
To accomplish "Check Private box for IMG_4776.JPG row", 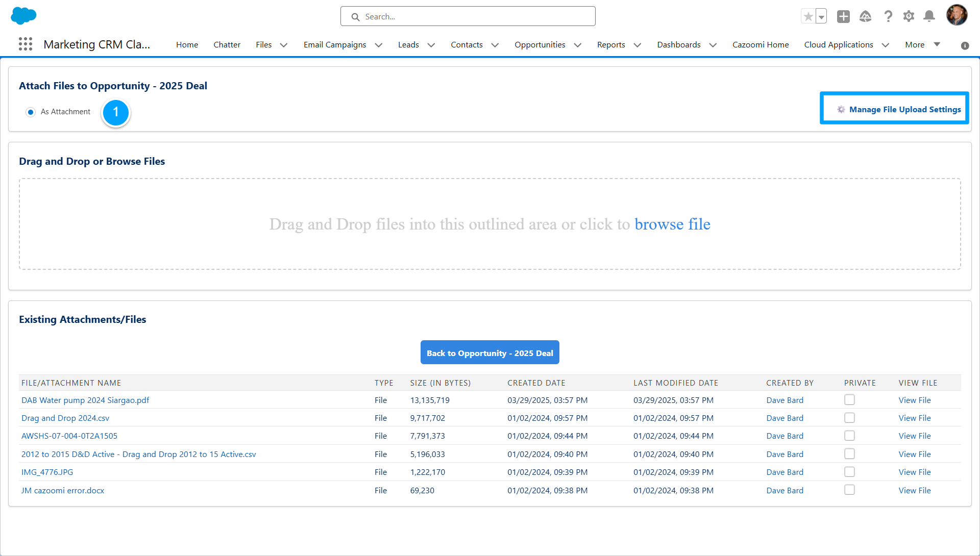I will click(849, 472).
